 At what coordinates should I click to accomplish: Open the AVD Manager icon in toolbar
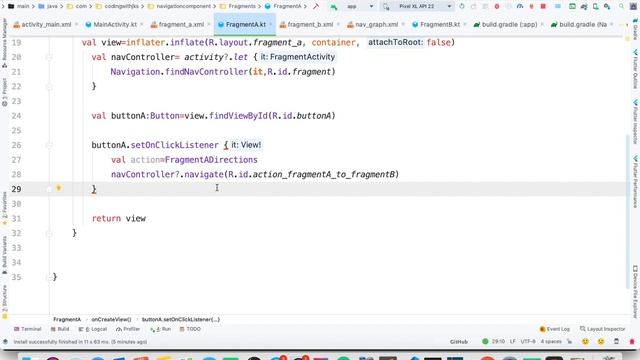(x=596, y=7)
